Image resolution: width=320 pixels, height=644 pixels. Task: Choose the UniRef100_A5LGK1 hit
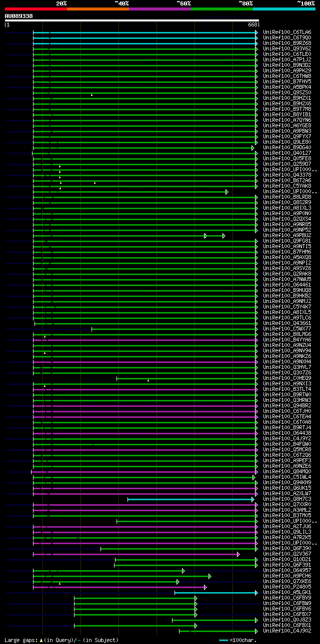click(x=287, y=592)
